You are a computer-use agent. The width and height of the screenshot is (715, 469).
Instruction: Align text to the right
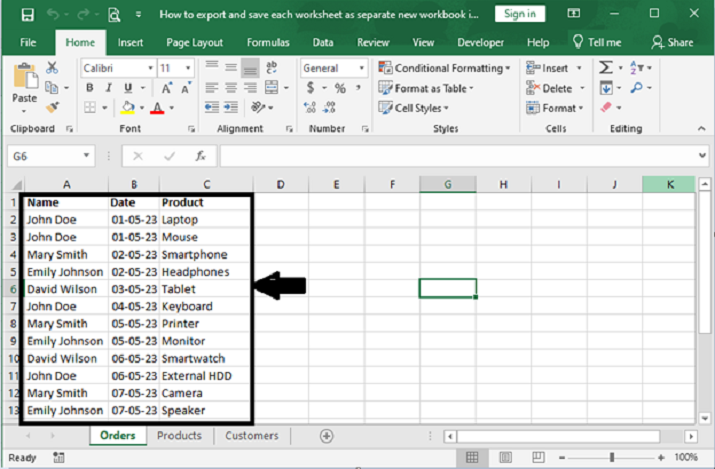(250, 88)
